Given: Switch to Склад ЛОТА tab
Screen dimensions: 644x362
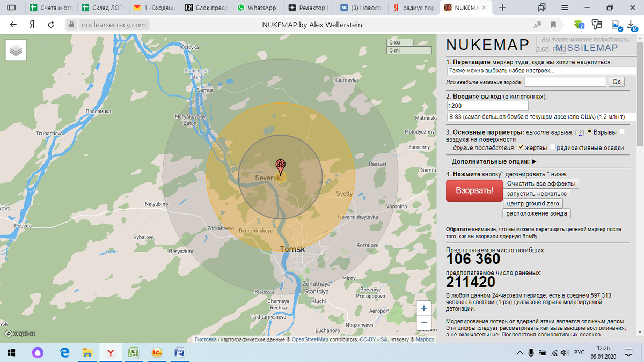Looking at the screenshot, I should (x=103, y=8).
